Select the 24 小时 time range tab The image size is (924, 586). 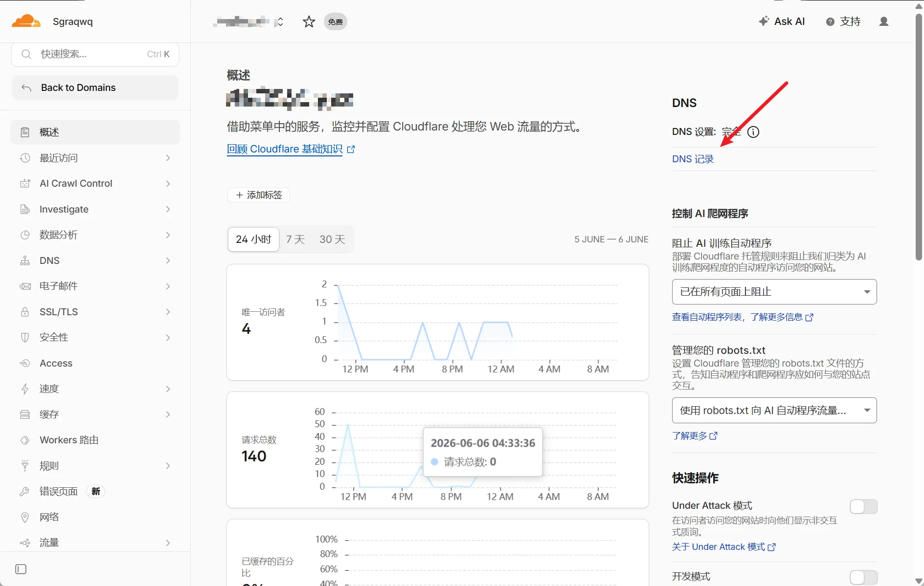tap(253, 239)
